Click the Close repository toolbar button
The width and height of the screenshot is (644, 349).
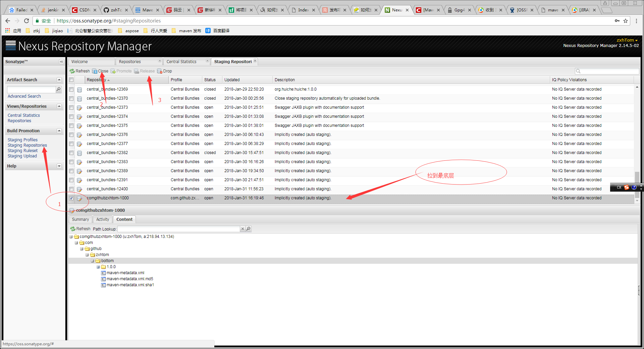tap(100, 71)
